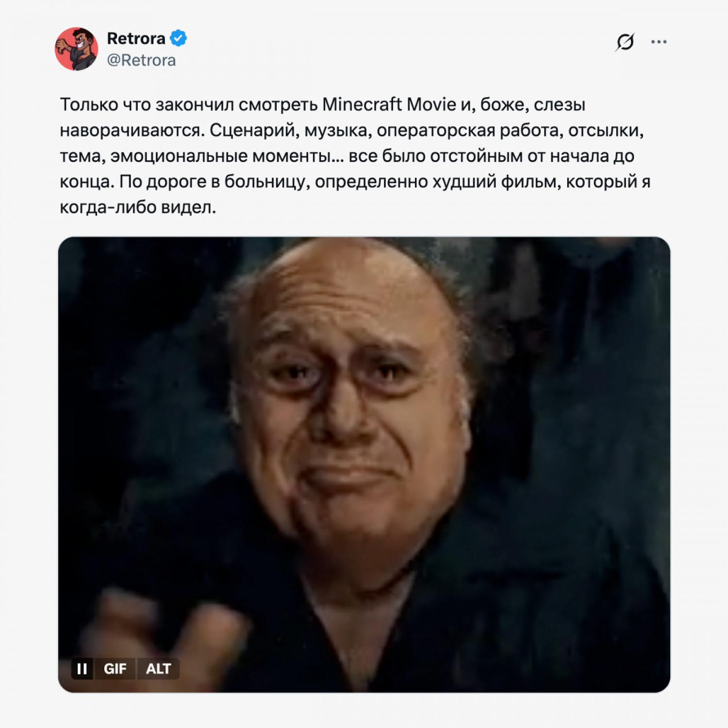728x728 pixels.
Task: Visit the @Retrora handle link
Action: [x=141, y=60]
